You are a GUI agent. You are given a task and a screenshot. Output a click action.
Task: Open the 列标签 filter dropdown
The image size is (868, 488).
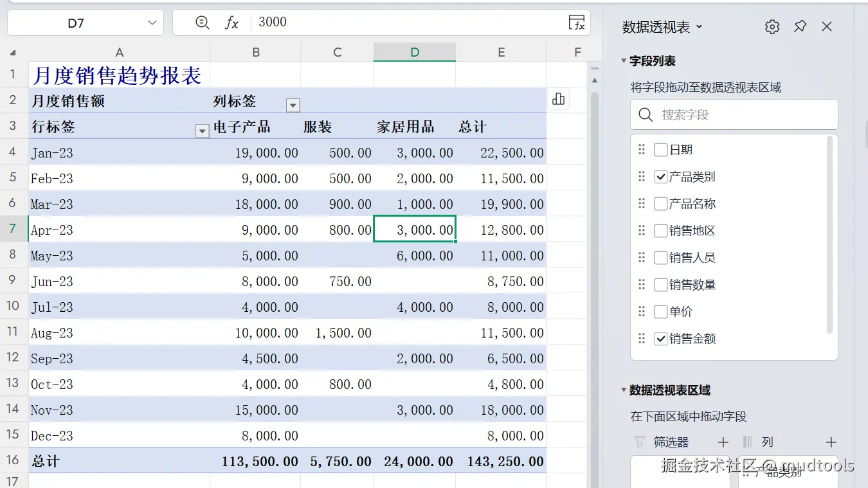pyautogui.click(x=293, y=105)
